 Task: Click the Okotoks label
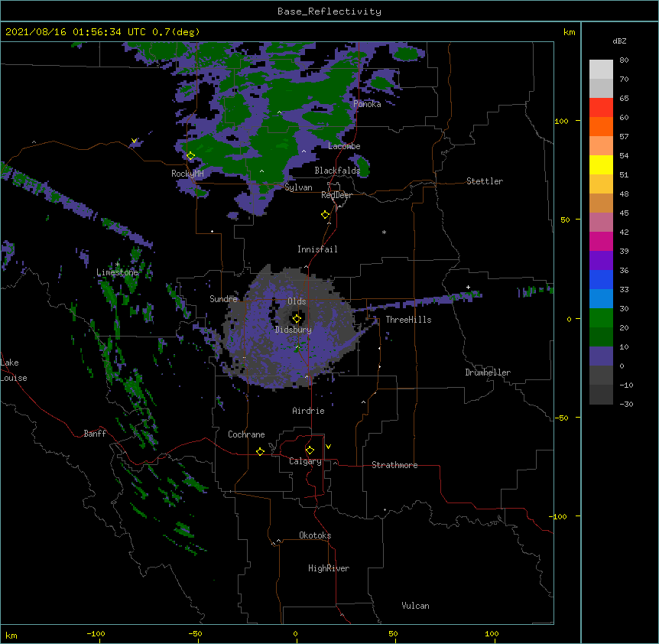(x=315, y=535)
